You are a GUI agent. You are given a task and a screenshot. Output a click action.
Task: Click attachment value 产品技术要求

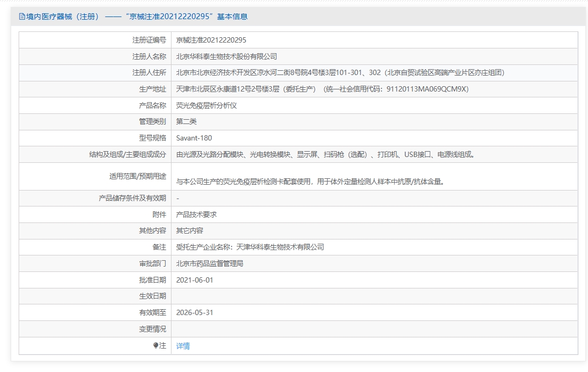(197, 214)
